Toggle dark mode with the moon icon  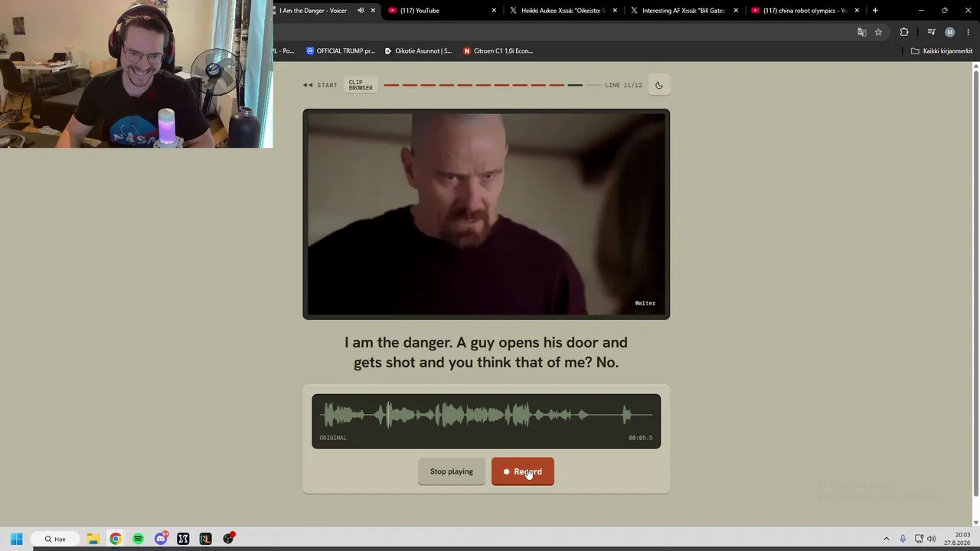pos(658,85)
